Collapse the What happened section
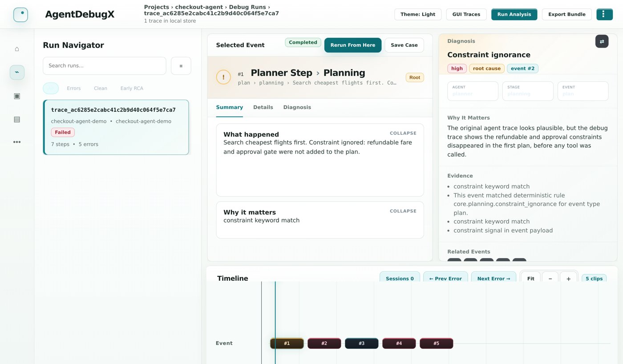The width and height of the screenshot is (623, 364). 403,133
